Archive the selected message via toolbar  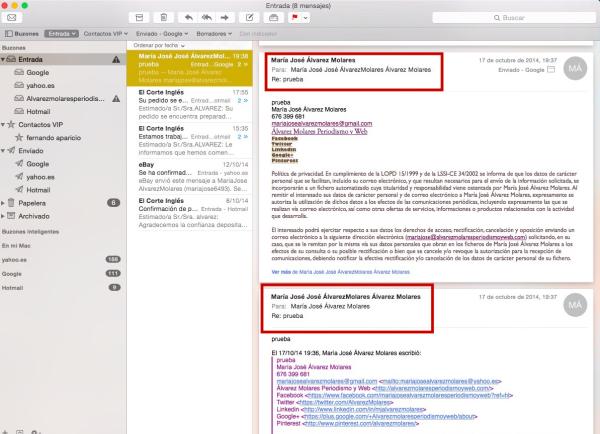coord(139,18)
